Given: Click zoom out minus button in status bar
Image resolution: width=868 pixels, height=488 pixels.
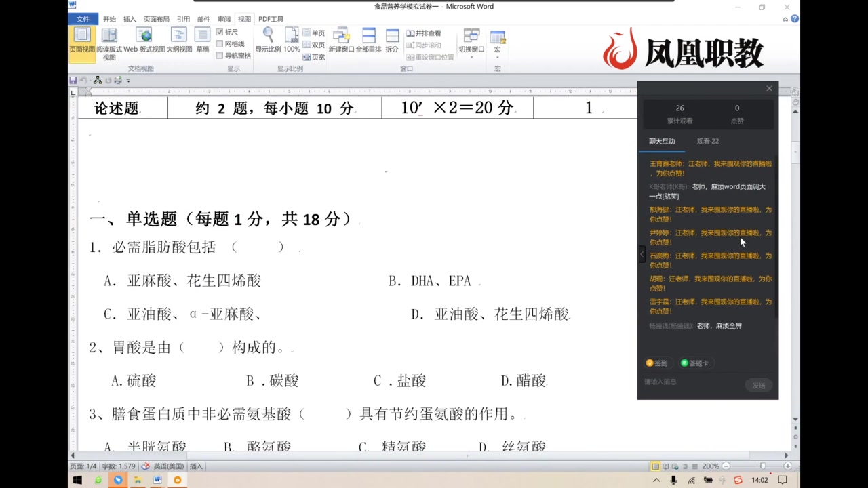Looking at the screenshot, I should 726,466.
